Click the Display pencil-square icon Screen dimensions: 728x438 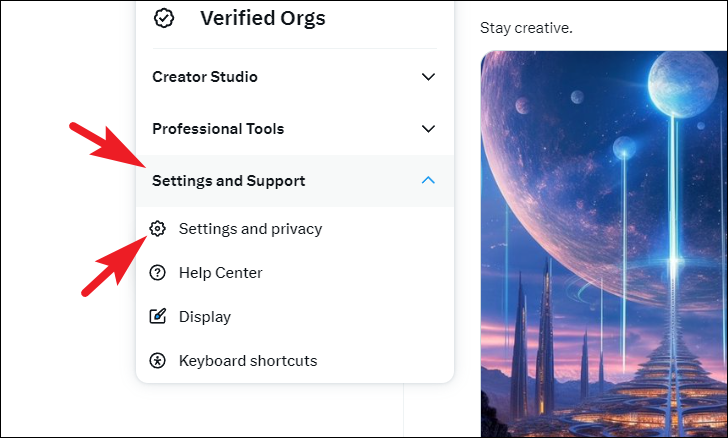[157, 317]
